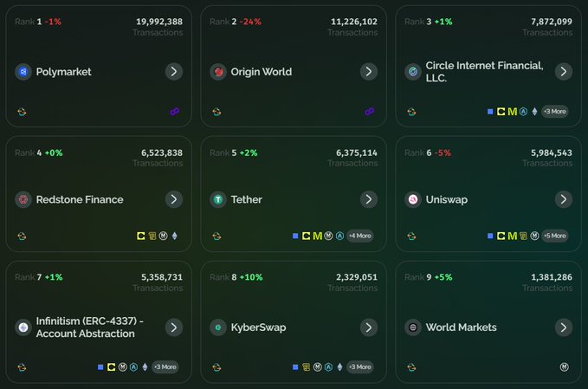Click the blue square chain icon on Tether card
The width and height of the screenshot is (588, 389).
[295, 236]
